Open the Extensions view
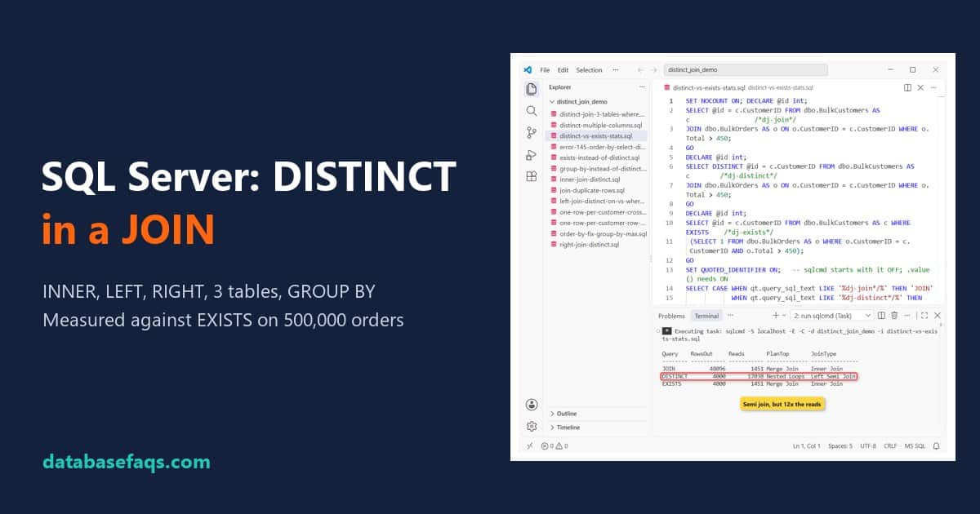Viewport: 980px width, 514px height. tap(532, 176)
